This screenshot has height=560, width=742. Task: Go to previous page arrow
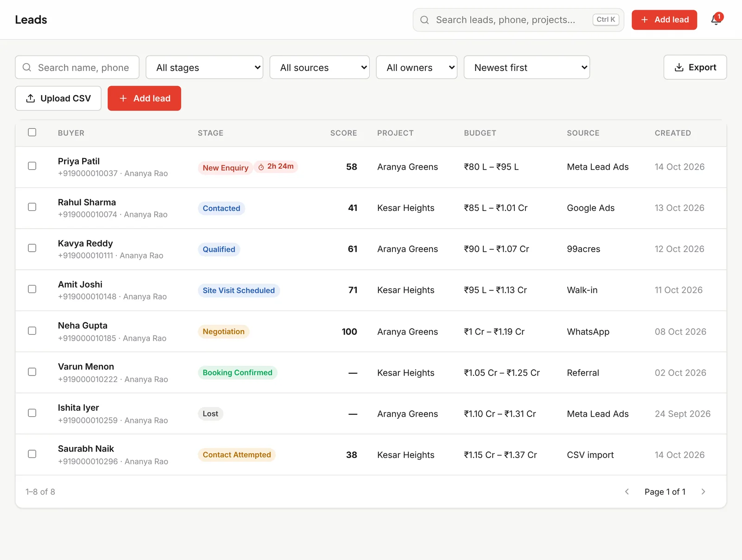(x=627, y=491)
